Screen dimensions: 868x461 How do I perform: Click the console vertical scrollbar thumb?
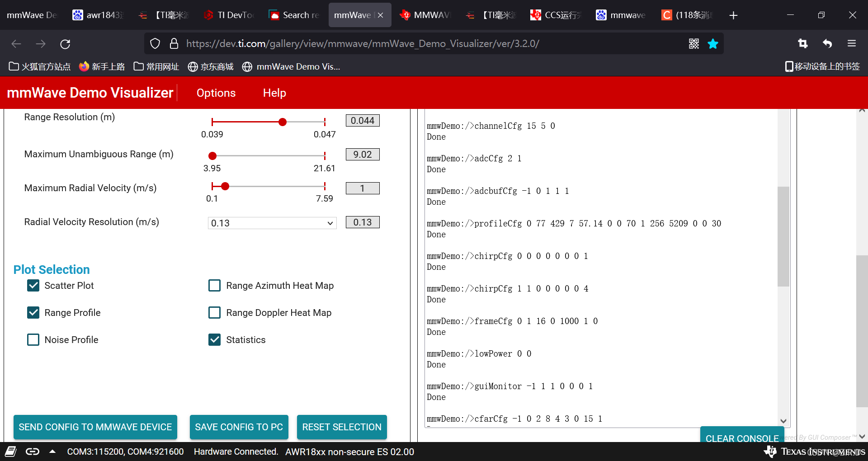click(783, 236)
